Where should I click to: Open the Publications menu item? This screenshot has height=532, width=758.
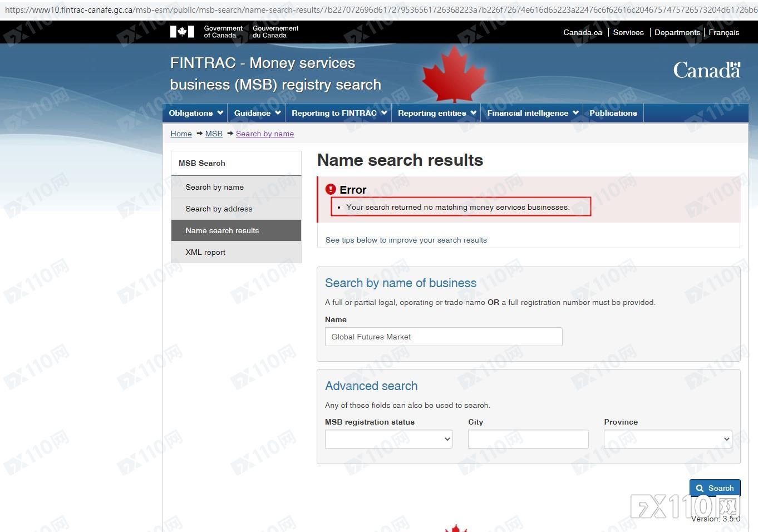tap(613, 113)
